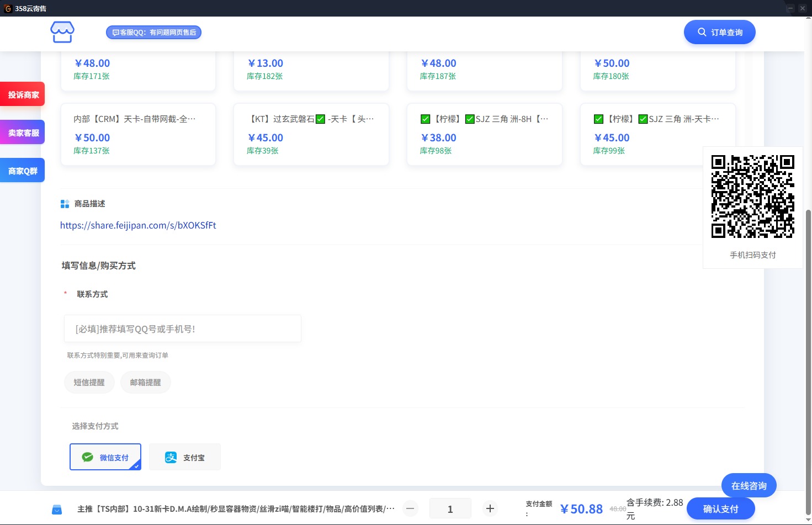Open the share.feijipan.com description link

pyautogui.click(x=138, y=225)
